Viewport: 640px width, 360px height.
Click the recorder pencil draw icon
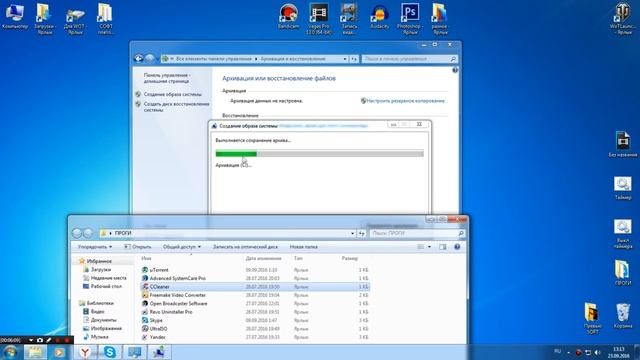pyautogui.click(x=49, y=340)
